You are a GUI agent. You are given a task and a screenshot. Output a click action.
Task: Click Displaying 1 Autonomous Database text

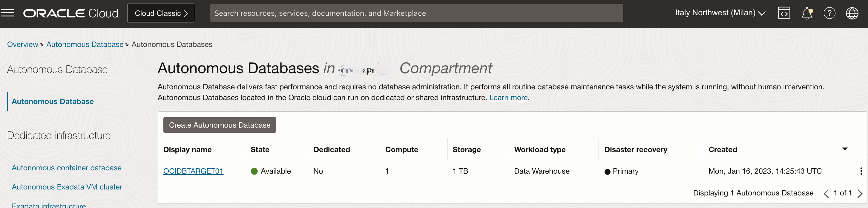(x=753, y=193)
